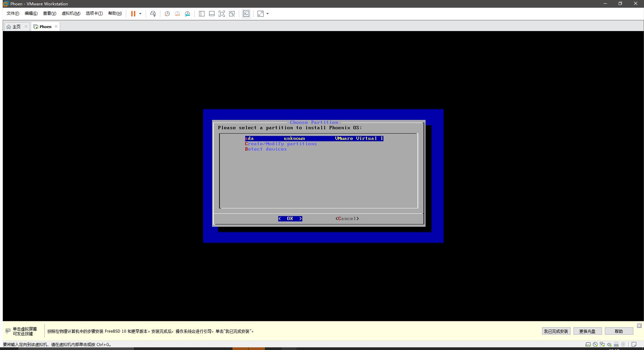Viewport: 644px width, 350px height.
Task: Dismiss the installation hint bar
Action: coord(639,326)
